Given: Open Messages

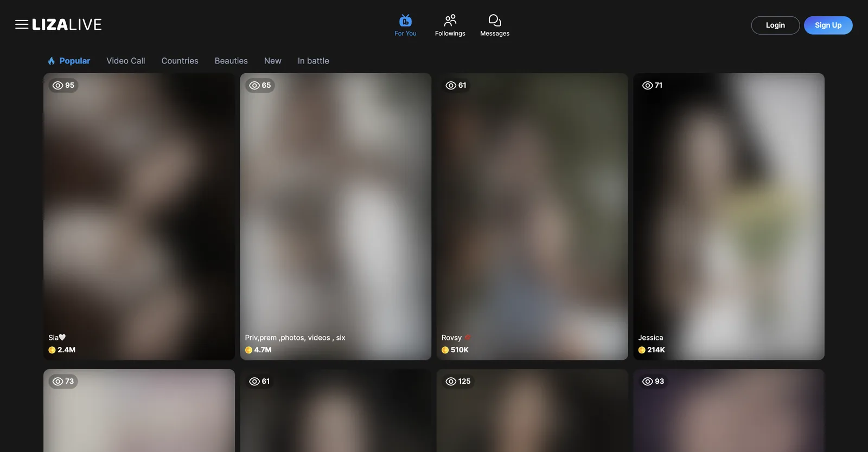Looking at the screenshot, I should [495, 25].
